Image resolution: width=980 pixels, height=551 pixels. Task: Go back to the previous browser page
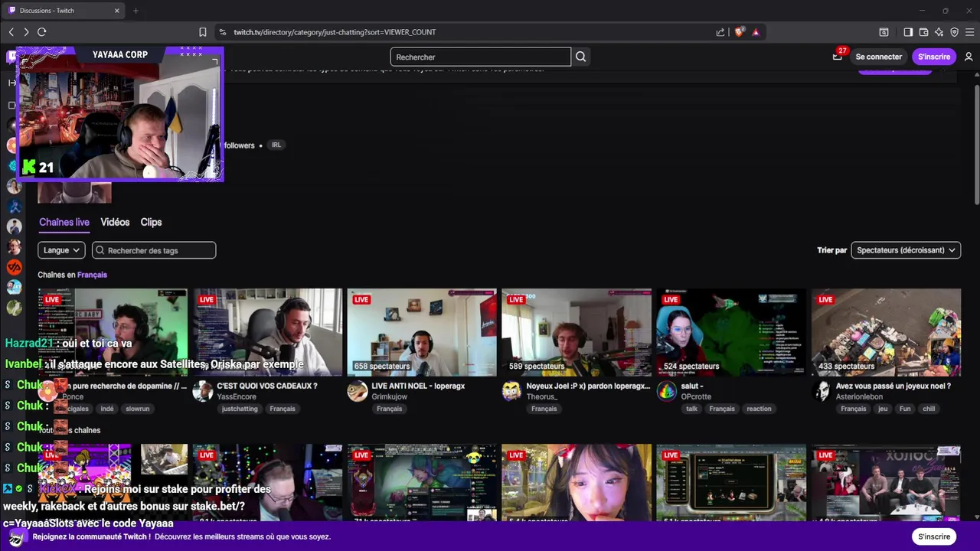[11, 32]
